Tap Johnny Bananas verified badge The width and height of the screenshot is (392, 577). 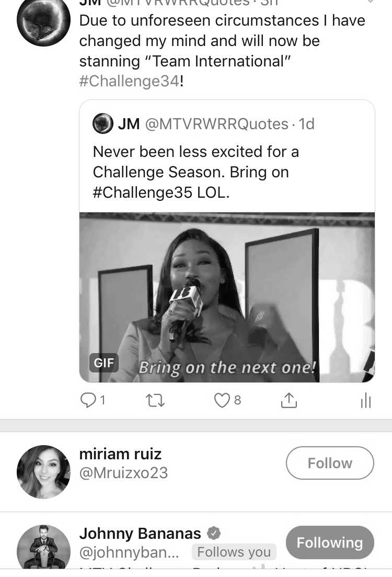coord(214,533)
